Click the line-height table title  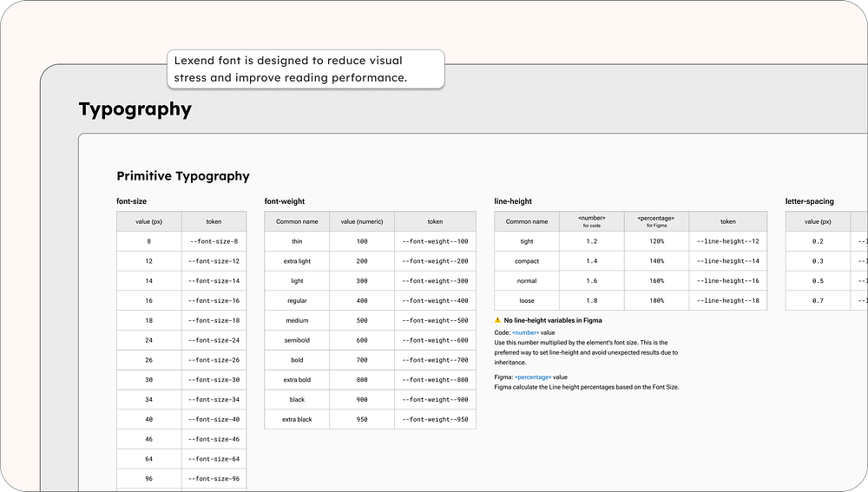point(514,201)
